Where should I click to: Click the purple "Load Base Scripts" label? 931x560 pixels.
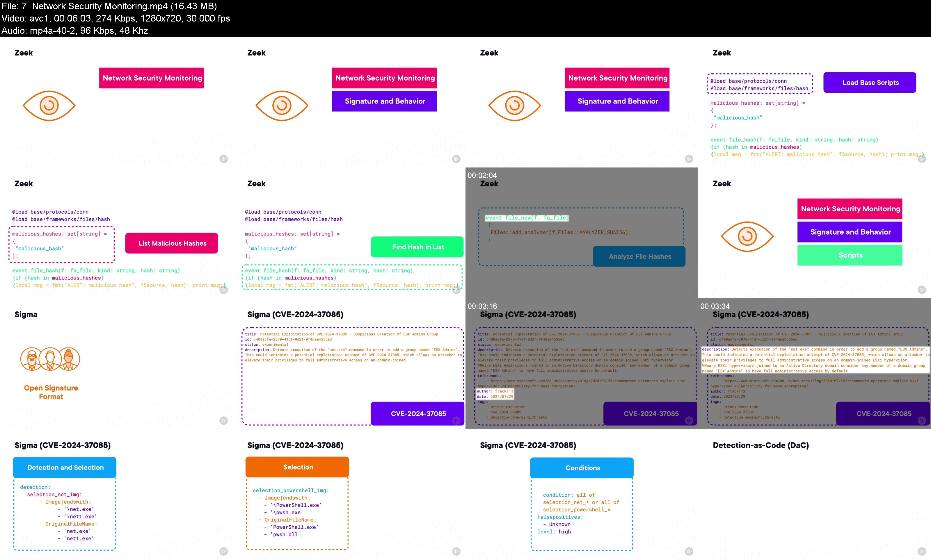coord(870,82)
